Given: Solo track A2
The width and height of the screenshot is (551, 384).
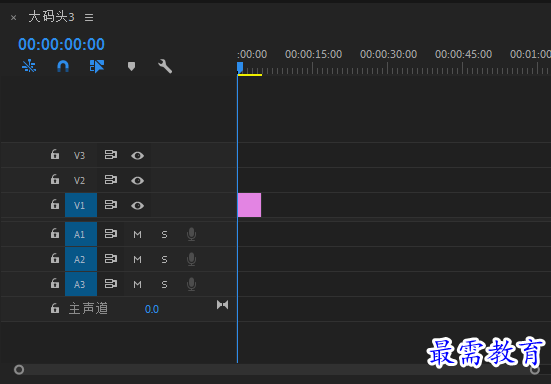Looking at the screenshot, I should point(164,259).
